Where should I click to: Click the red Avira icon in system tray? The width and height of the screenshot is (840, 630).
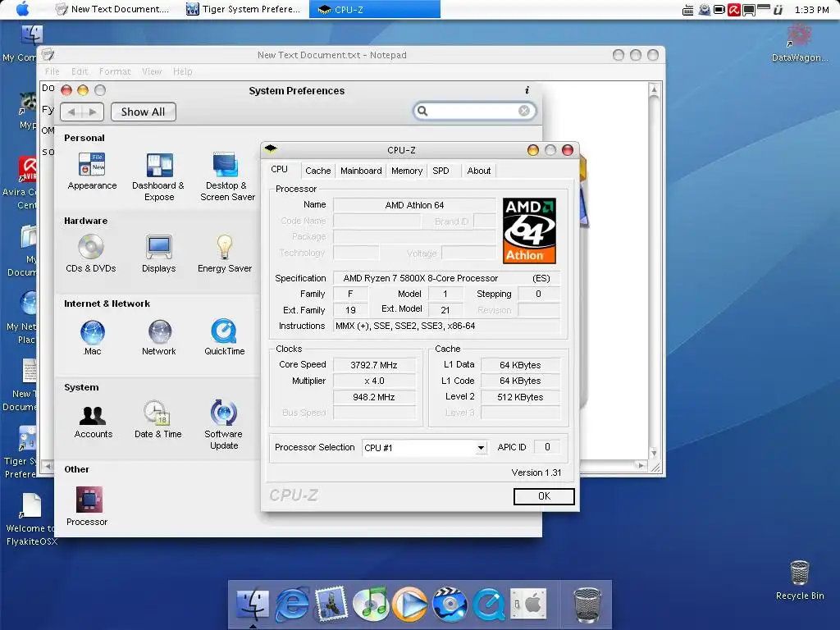pyautogui.click(x=734, y=10)
